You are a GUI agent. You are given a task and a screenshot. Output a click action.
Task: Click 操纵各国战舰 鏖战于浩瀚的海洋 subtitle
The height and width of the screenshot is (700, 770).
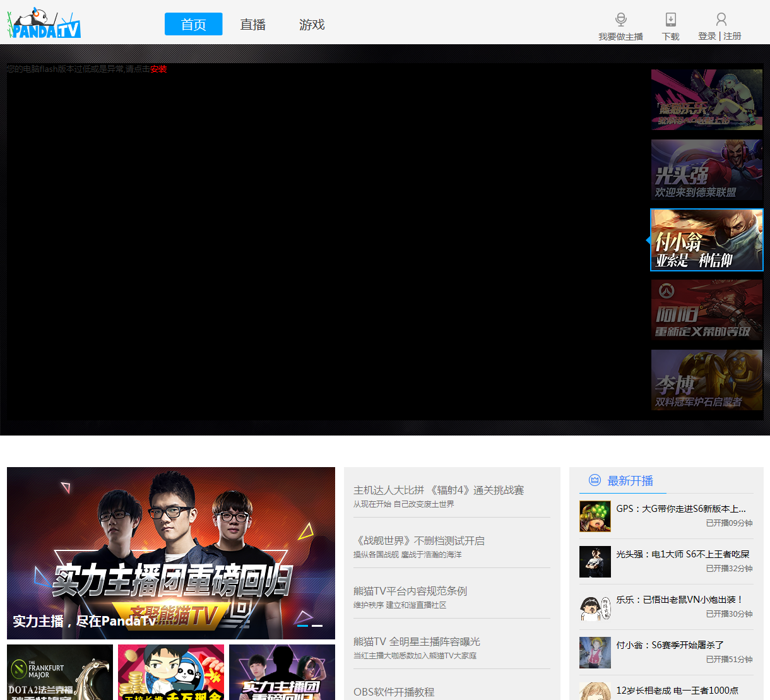point(408,555)
